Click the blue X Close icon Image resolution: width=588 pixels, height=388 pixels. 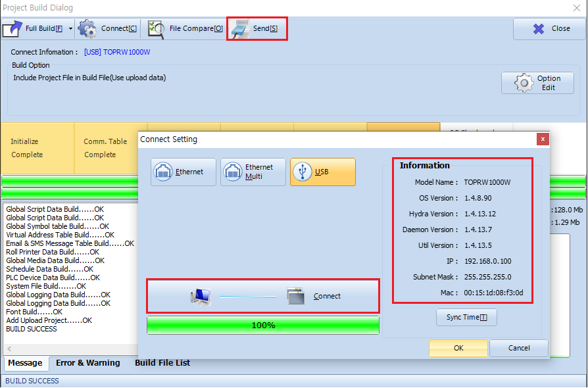[x=539, y=29]
